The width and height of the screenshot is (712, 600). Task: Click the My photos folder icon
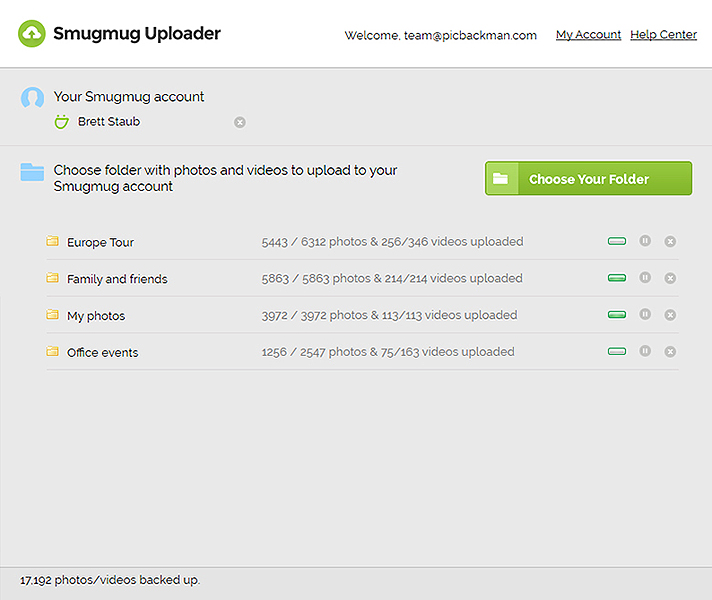tap(53, 314)
